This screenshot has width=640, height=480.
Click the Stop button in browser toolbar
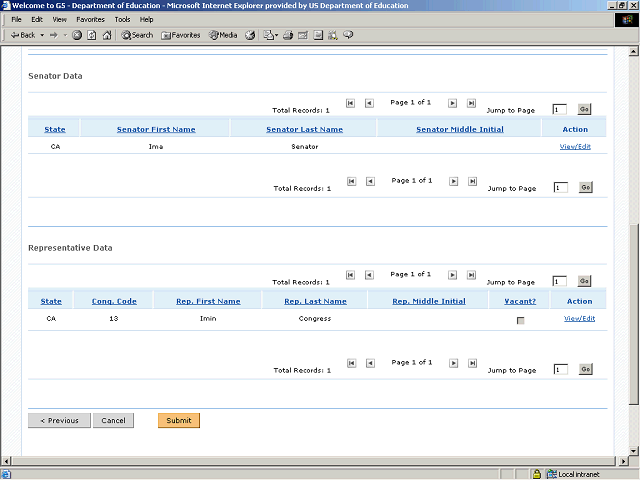click(x=77, y=35)
